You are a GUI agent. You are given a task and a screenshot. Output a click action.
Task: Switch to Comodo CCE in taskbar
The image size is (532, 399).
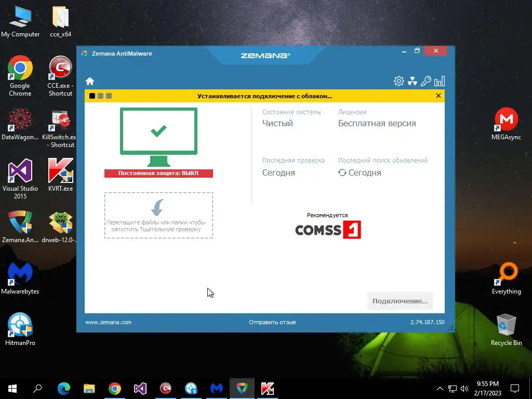pos(166,389)
